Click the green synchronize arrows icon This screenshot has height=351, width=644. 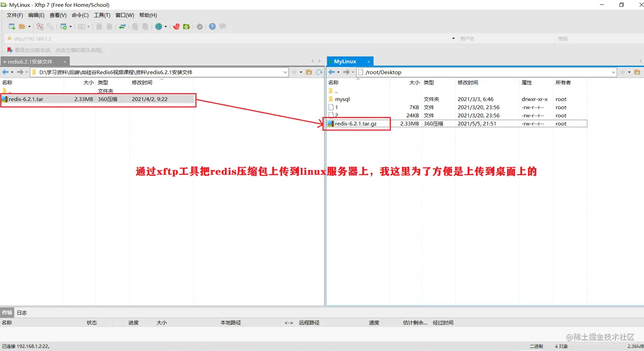pyautogui.click(x=122, y=26)
